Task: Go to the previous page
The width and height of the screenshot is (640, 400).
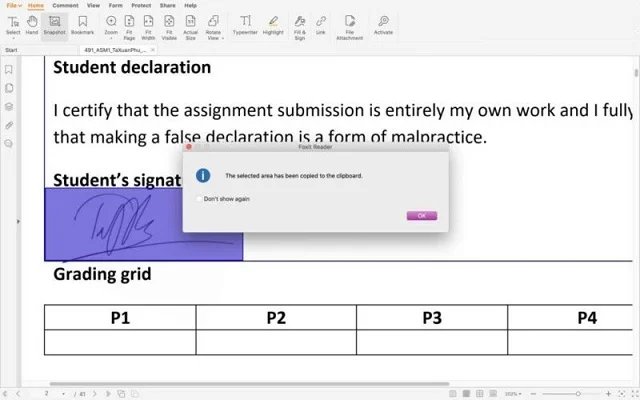Action: pos(18,394)
